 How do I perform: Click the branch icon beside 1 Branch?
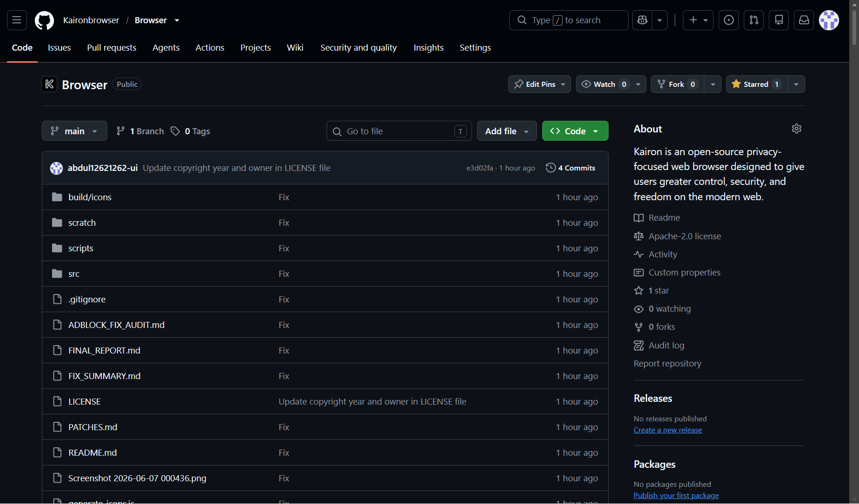tap(120, 131)
